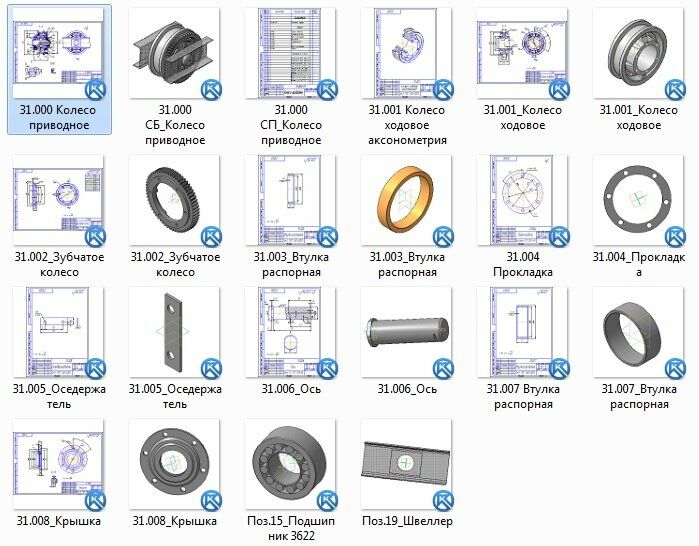Select the 31.005_Оседержатель 3D plate model
The image size is (699, 546).
(x=175, y=333)
